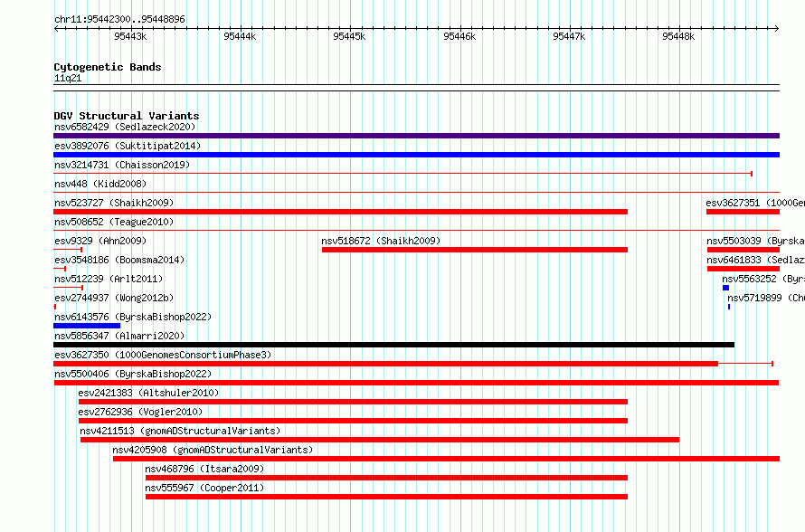Click the chr11:95442300..95448896 coordinate label
The height and width of the screenshot is (532, 805).
click(x=119, y=19)
